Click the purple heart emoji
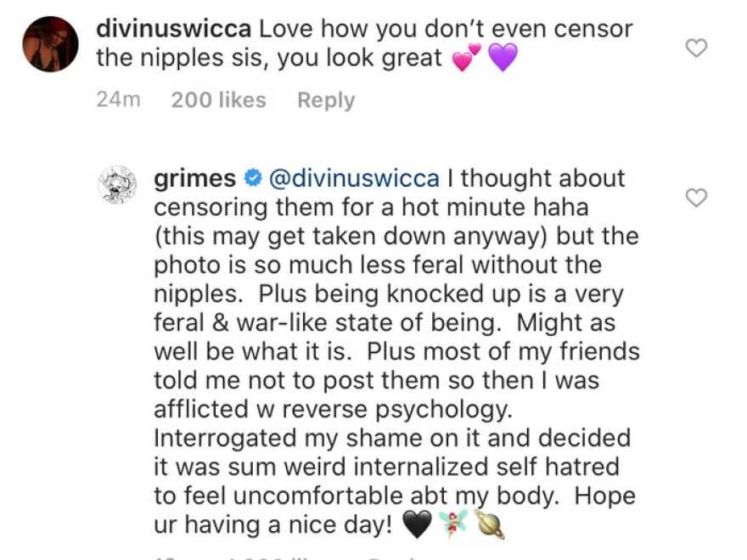Screen dimensions: 747x560 [x=503, y=57]
